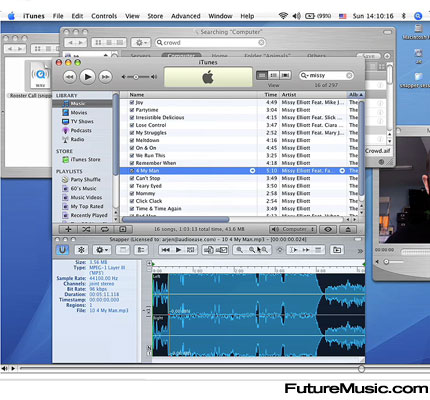
Task: Select the song Time & Time Again
Action: (x=239, y=209)
